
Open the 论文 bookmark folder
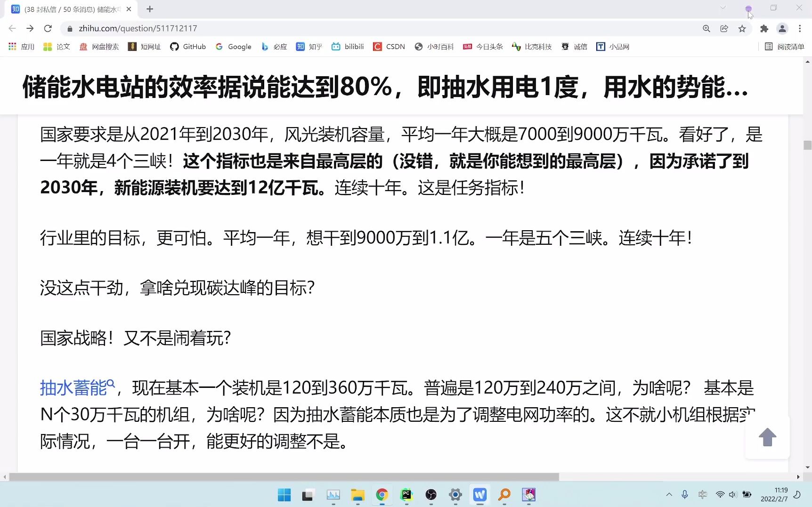(57, 47)
